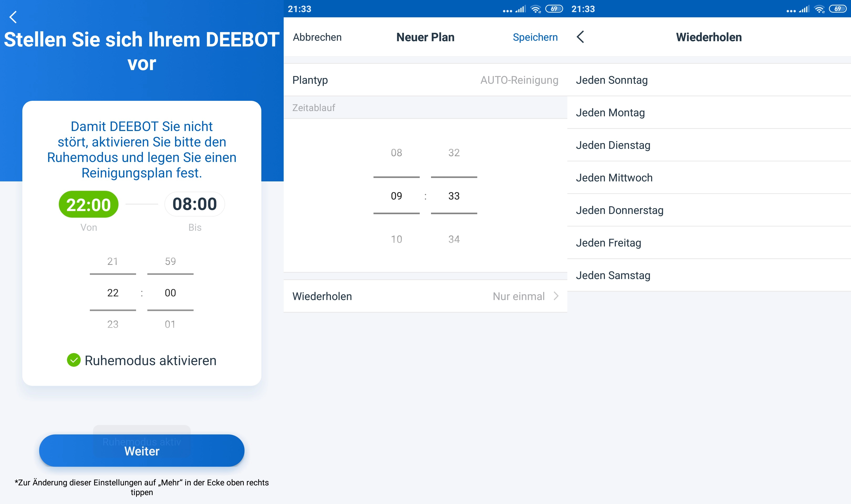This screenshot has width=851, height=504.
Task: Select Jeden Montag
Action: coord(709,112)
